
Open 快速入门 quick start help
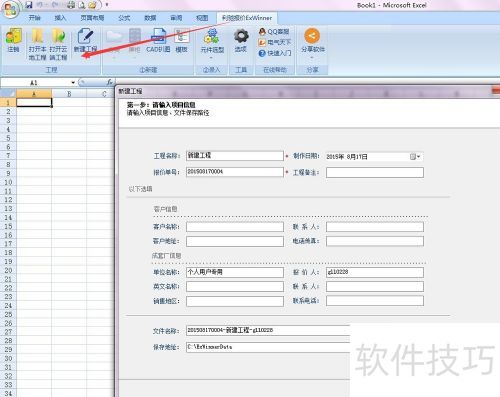[x=275, y=53]
